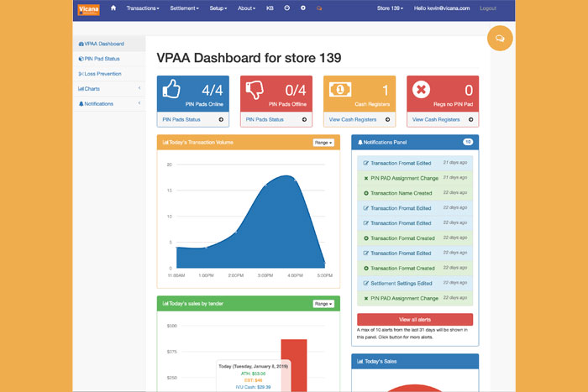Click chart icon in Today's sales by tender header
Screen dimensions: 588x392
click(165, 304)
